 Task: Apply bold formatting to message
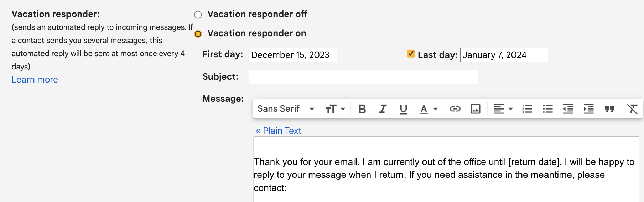(x=362, y=109)
